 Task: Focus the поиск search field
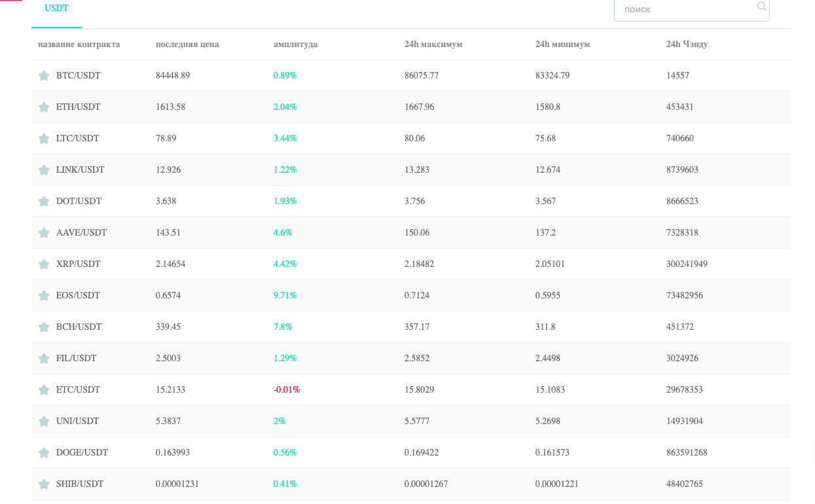[691, 10]
